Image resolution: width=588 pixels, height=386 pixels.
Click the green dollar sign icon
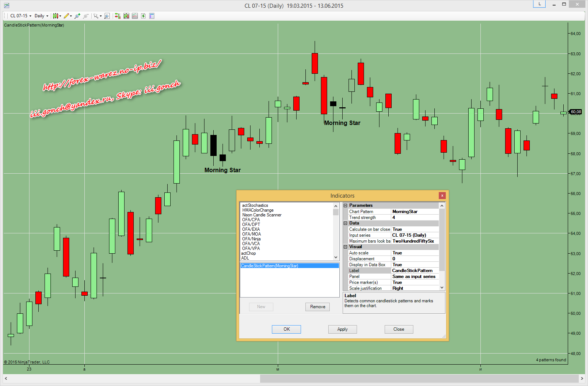(x=143, y=16)
